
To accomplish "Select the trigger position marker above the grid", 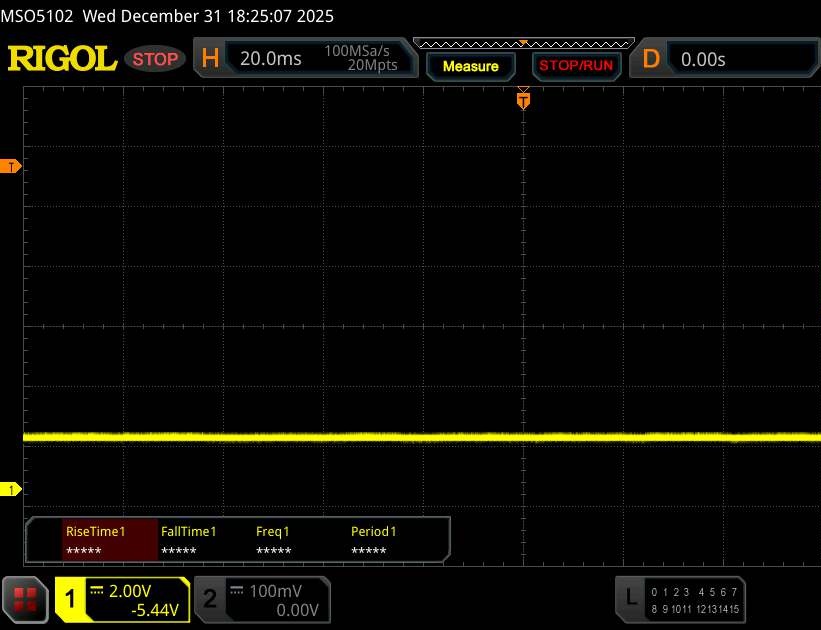I will tap(522, 100).
